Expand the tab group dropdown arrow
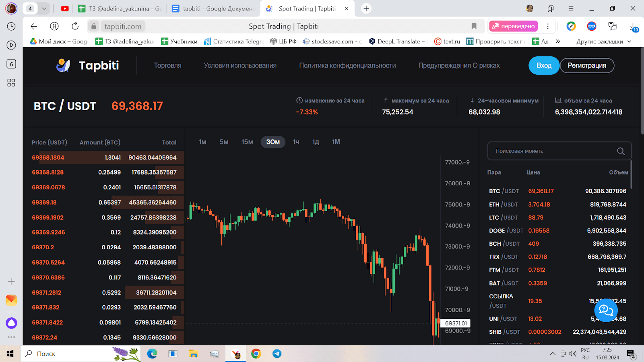This screenshot has height=362, width=644. point(44,8)
